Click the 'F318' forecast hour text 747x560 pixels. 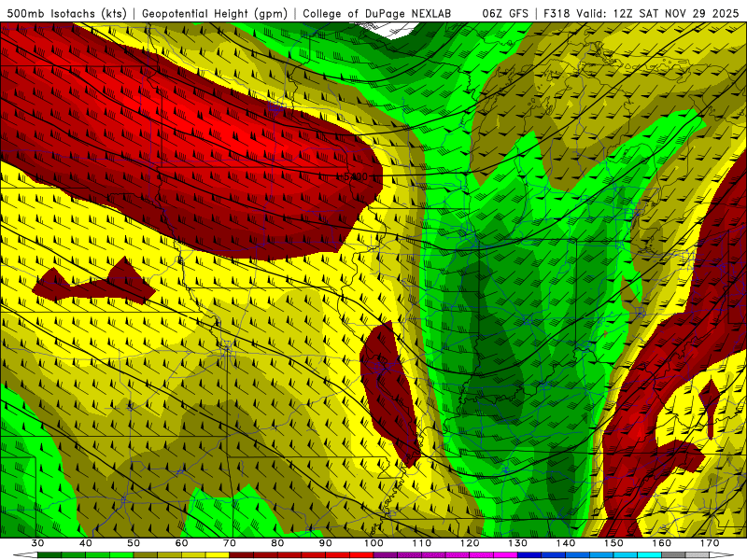point(557,13)
